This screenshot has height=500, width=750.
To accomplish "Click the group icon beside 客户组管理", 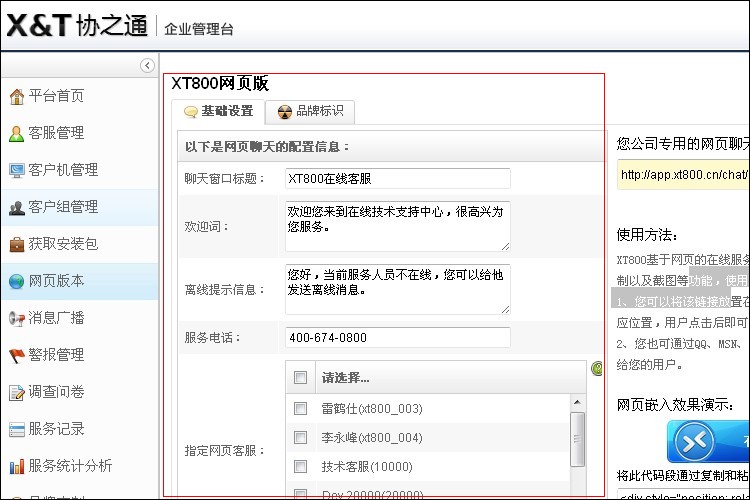I will pyautogui.click(x=17, y=208).
